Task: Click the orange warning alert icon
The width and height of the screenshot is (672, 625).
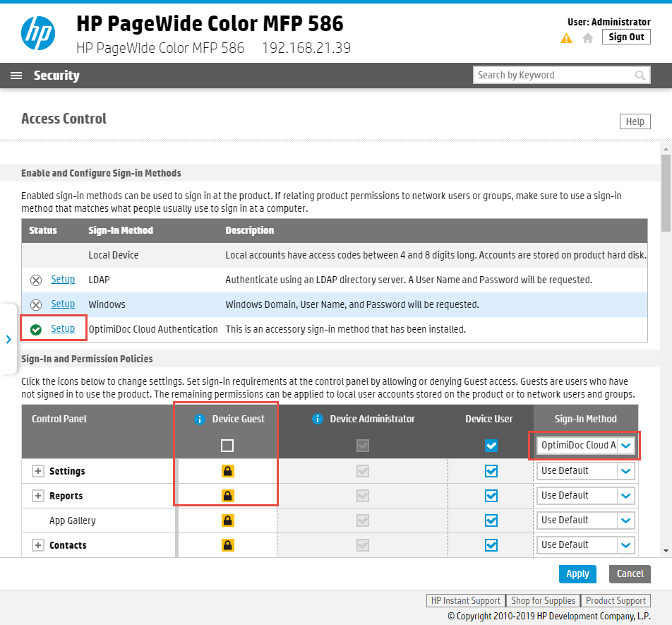Action: 566,38
